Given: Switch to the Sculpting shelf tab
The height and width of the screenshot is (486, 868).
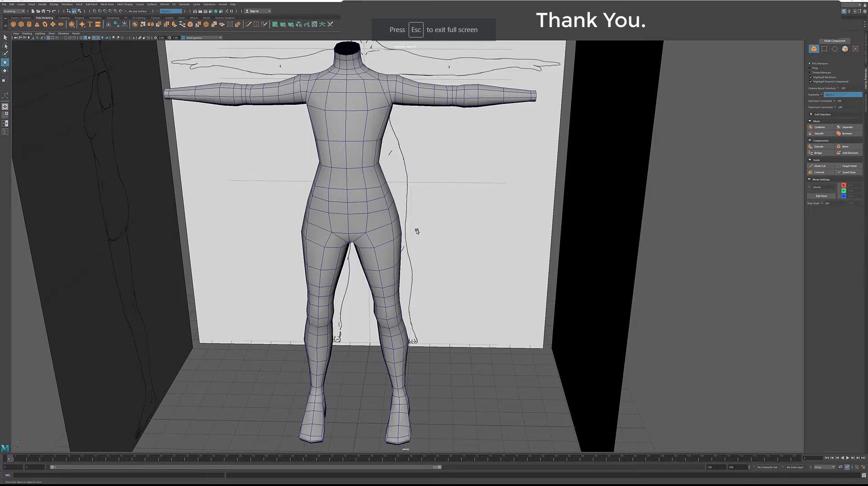Looking at the screenshot, I should (64, 18).
